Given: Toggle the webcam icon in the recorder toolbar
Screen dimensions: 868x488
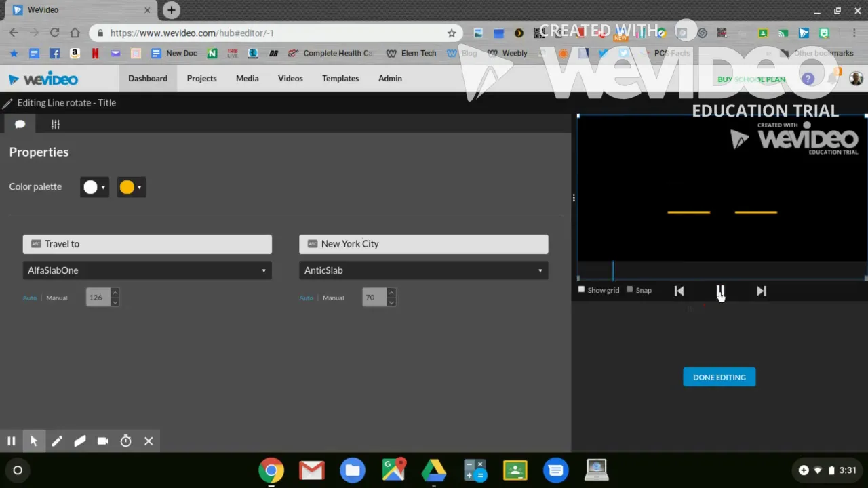Looking at the screenshot, I should [x=103, y=441].
